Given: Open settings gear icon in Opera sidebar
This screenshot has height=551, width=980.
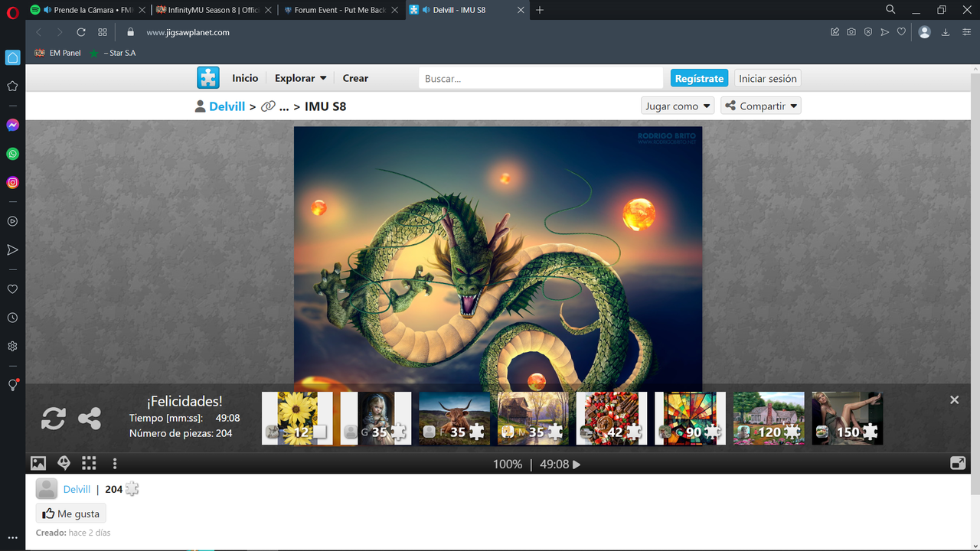Looking at the screenshot, I should click(x=12, y=346).
